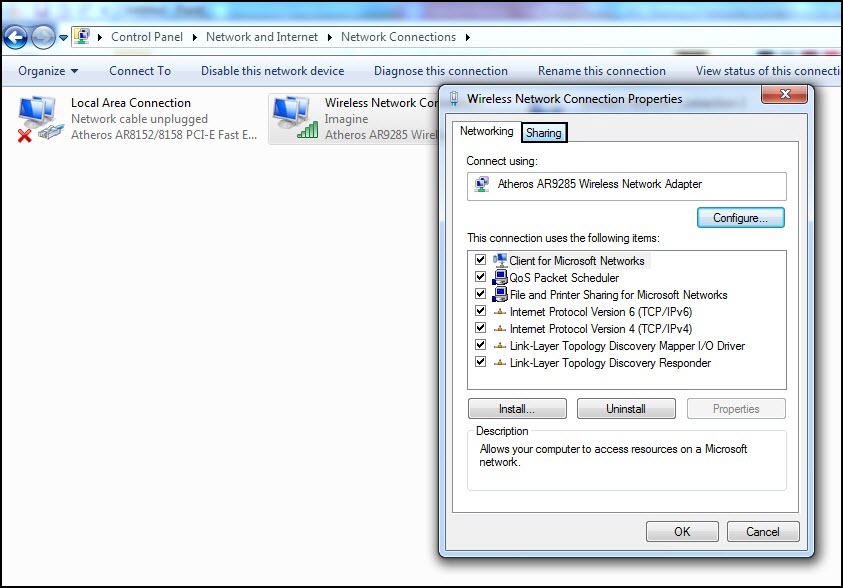This screenshot has height=588, width=843.
Task: Click the Local Area Connection name
Action: pyautogui.click(x=131, y=103)
